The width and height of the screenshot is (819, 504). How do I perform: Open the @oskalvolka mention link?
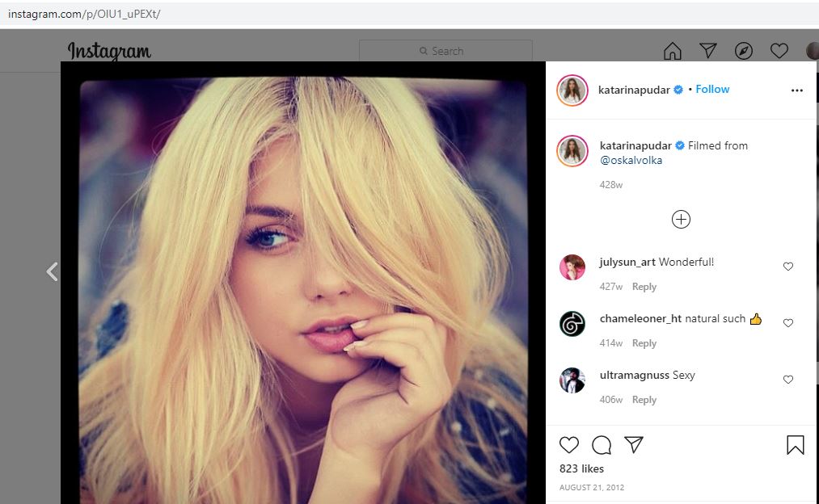pos(631,161)
